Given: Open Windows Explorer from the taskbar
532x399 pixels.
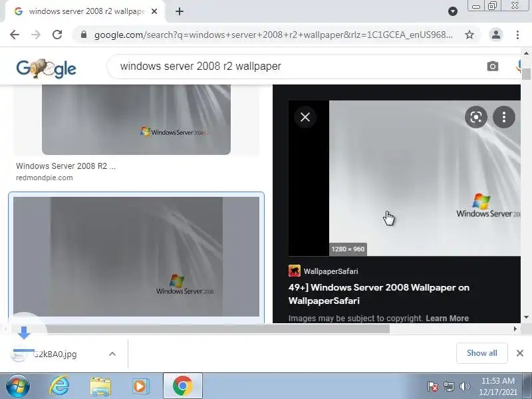Looking at the screenshot, I should tap(100, 386).
